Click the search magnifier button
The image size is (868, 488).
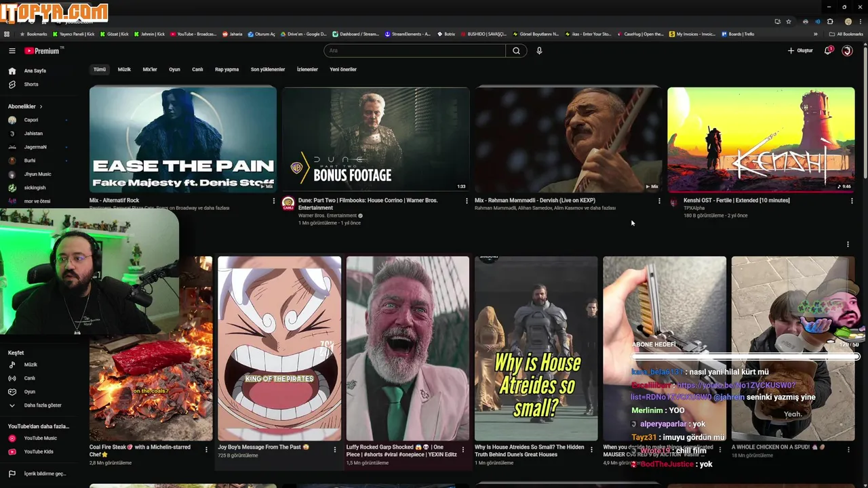(516, 51)
